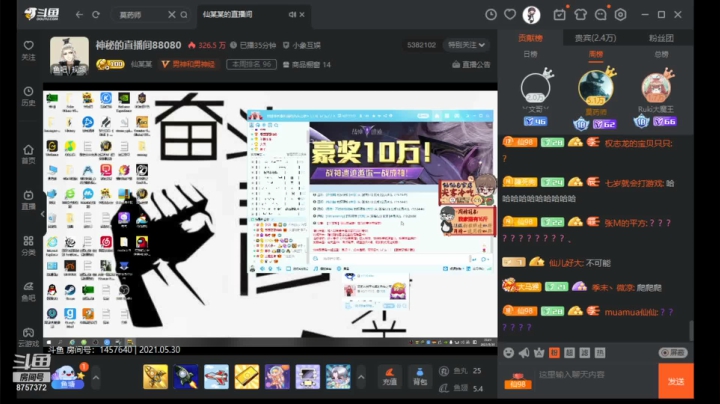The width and height of the screenshot is (720, 404).
Task: Click room ID 5382102
Action: coord(421,45)
